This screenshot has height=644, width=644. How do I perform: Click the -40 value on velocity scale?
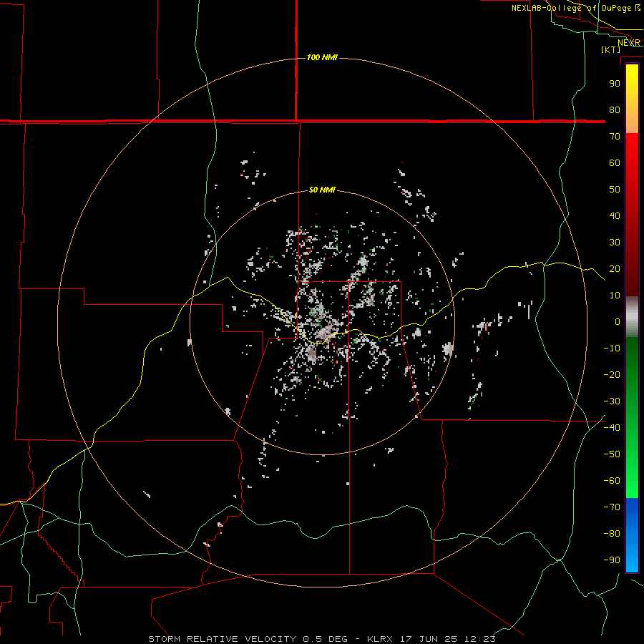click(x=612, y=428)
